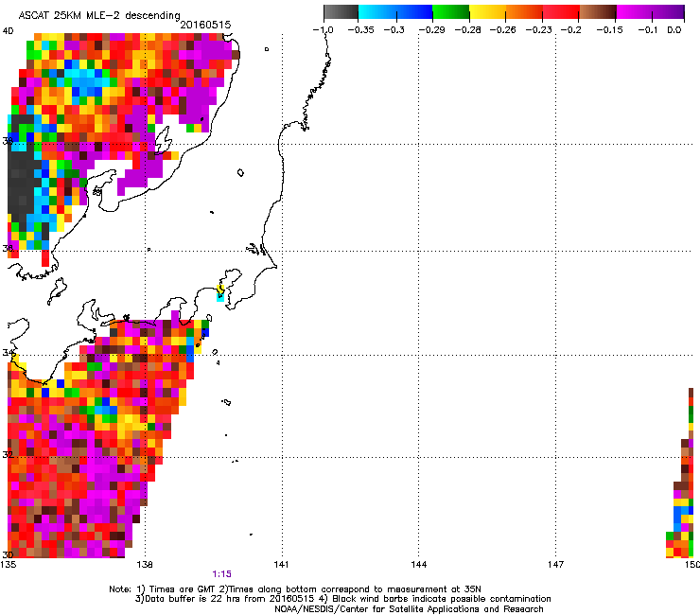Viewport: 700px width, 615px height.
Task: Click the red colorbar segment
Action: (561, 12)
